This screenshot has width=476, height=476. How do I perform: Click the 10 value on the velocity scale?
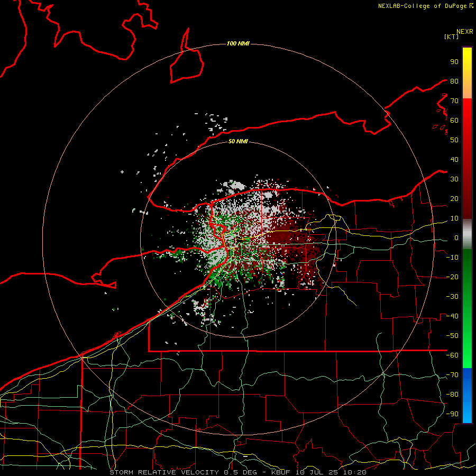click(454, 218)
